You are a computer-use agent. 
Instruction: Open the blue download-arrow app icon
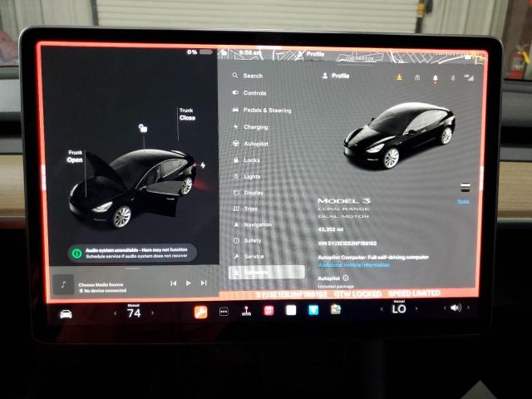pos(313,310)
